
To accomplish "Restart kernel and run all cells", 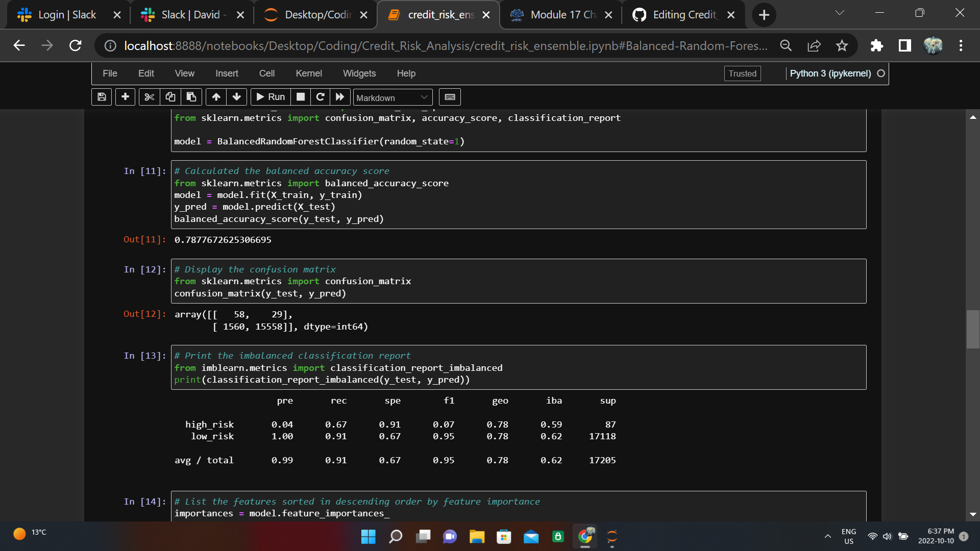I will [340, 97].
